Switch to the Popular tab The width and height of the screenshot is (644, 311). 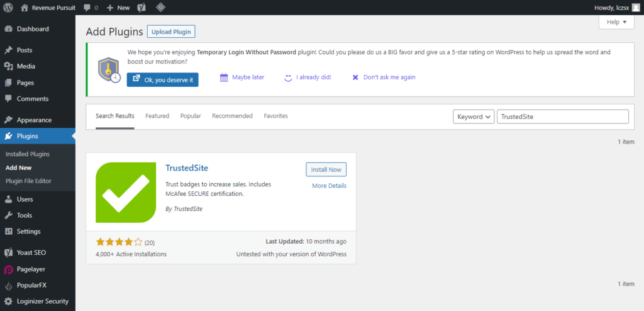[191, 116]
